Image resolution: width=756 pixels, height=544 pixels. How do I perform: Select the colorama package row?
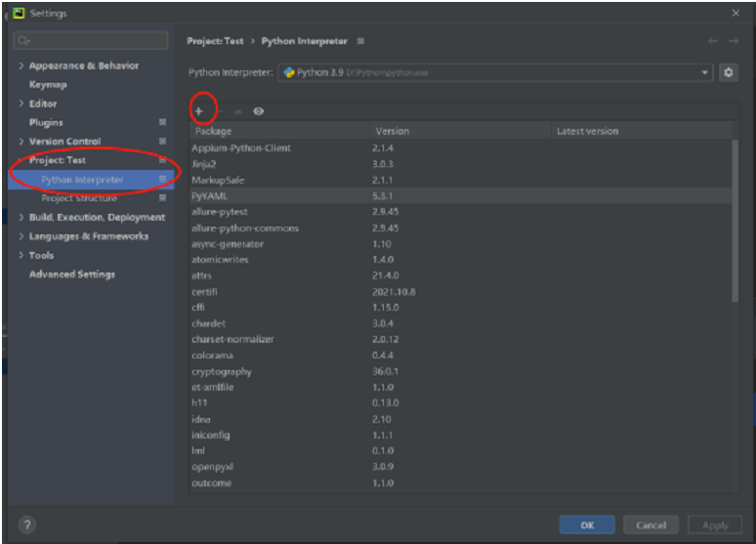coord(460,355)
